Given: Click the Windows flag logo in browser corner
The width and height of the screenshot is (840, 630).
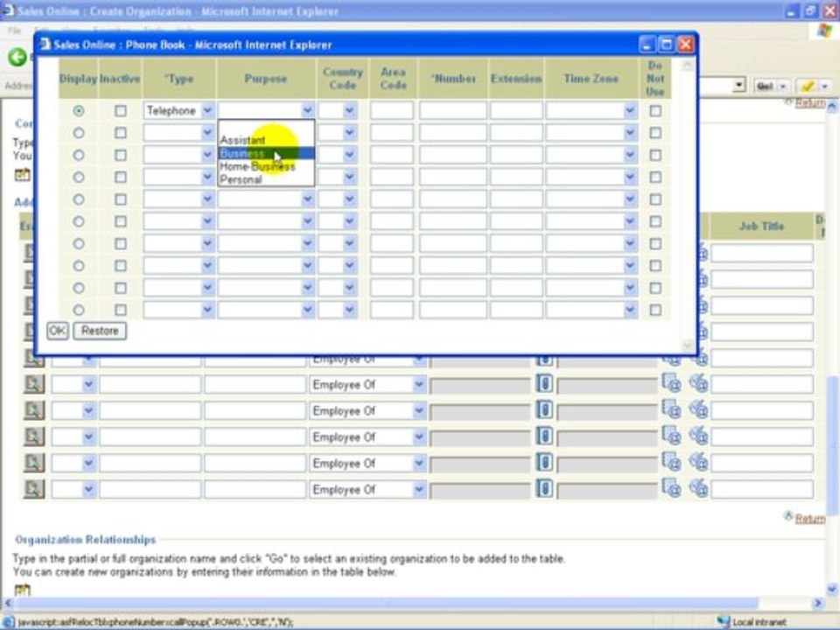Looking at the screenshot, I should (825, 30).
